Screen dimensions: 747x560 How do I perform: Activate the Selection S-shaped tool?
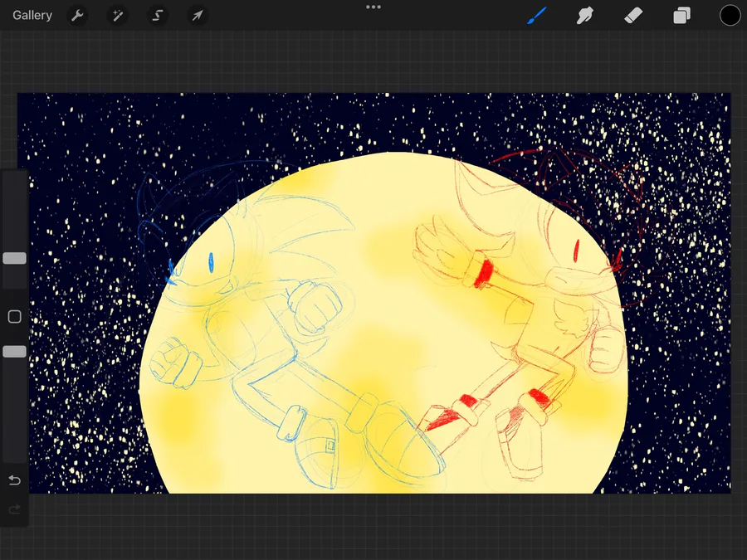click(x=157, y=16)
